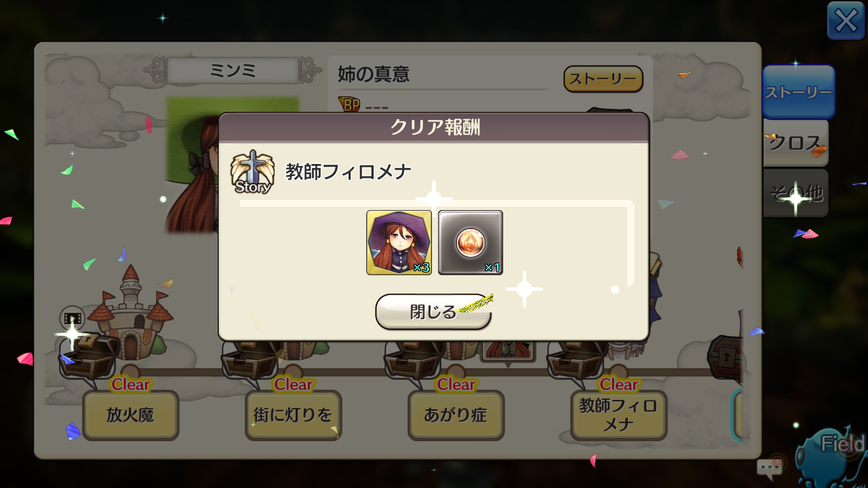Select the あがり症 stage
Screen dimensions: 868x488
coord(456,415)
